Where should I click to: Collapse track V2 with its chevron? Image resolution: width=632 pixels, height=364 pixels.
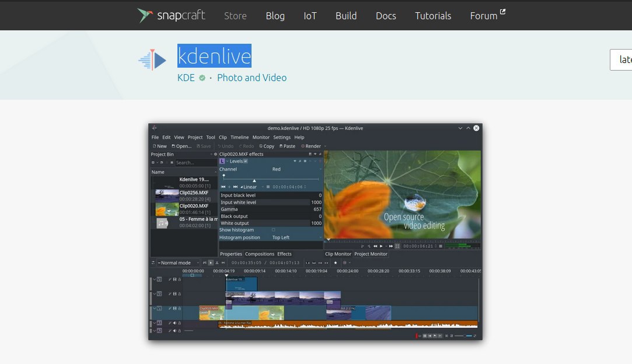click(155, 294)
